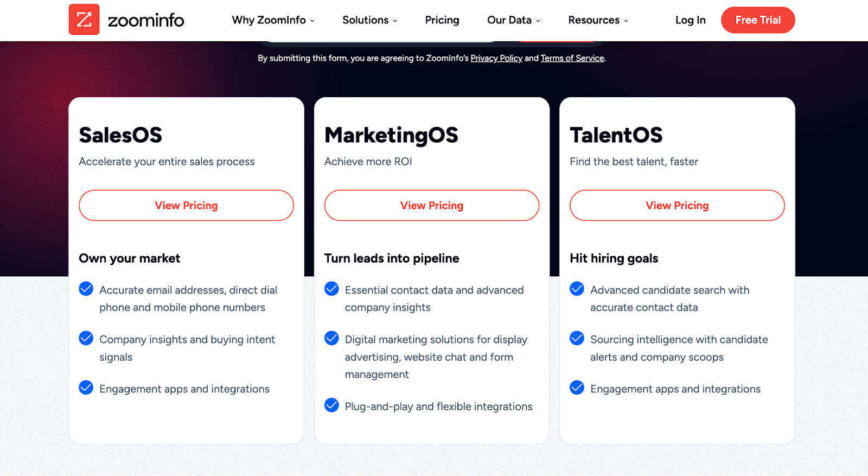The width and height of the screenshot is (868, 476).
Task: Click View Pricing under SalesOS
Action: click(186, 205)
